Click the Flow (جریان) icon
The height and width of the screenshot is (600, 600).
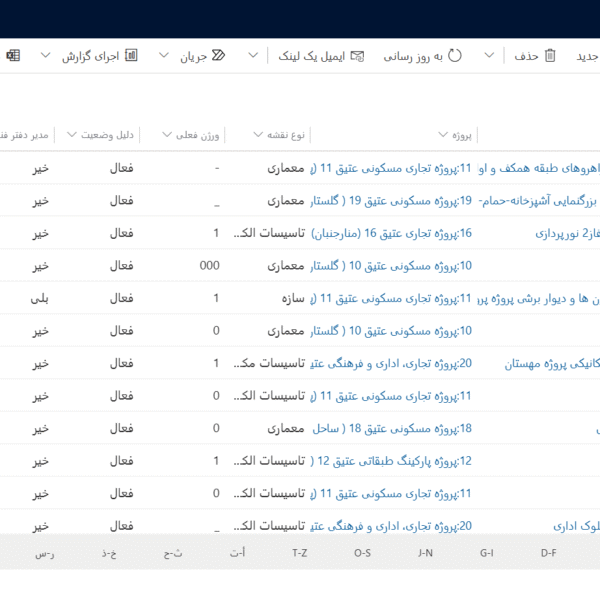(x=219, y=56)
